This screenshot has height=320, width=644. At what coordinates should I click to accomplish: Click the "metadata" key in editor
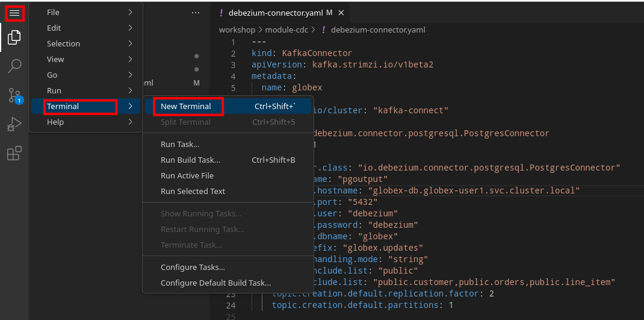pyautogui.click(x=272, y=76)
